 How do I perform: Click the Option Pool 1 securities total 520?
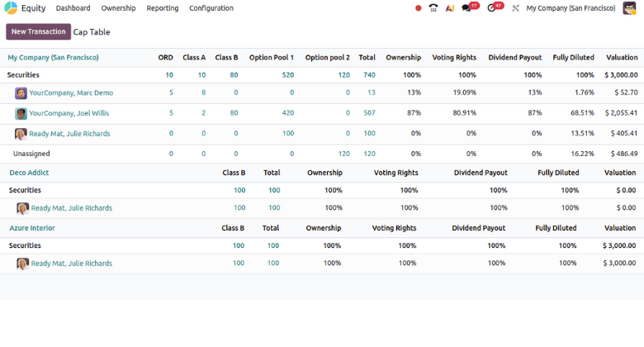287,75
